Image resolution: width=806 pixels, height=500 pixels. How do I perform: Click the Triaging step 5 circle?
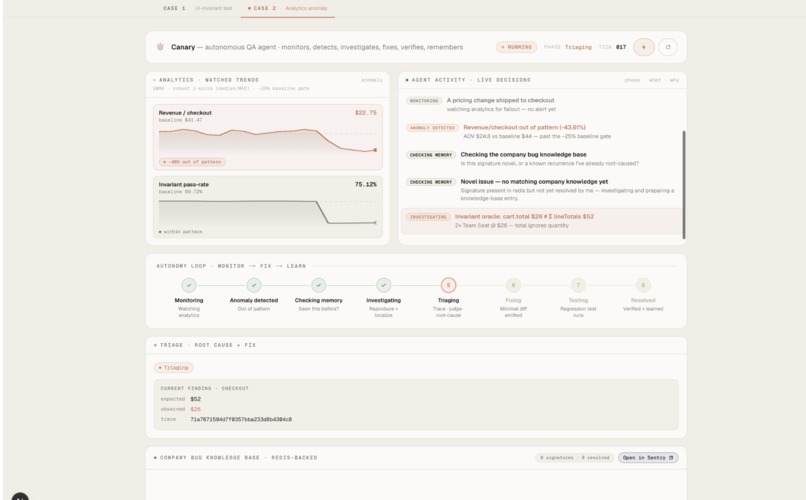coord(448,285)
